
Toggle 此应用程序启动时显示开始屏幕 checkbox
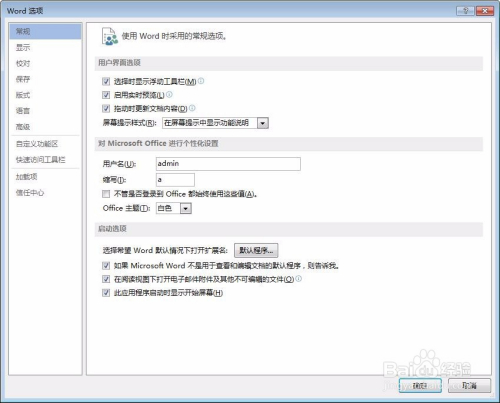(x=106, y=293)
